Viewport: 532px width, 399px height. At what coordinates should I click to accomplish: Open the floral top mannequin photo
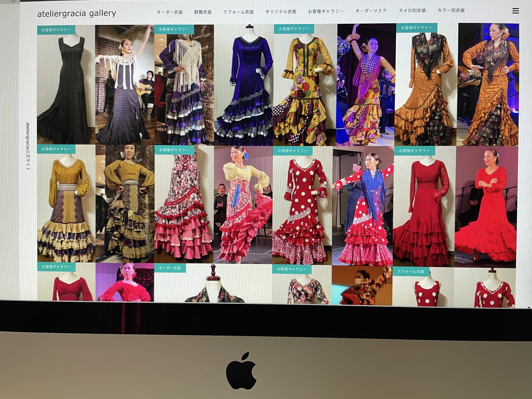[302, 285]
